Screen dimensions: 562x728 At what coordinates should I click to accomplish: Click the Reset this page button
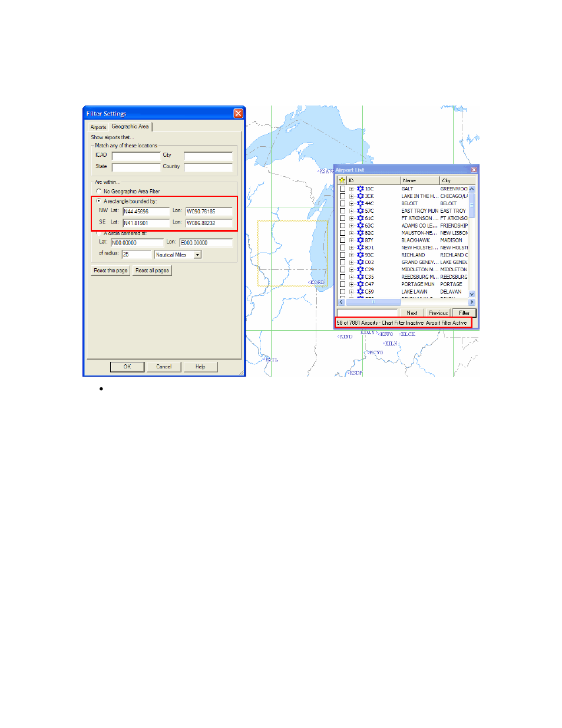(111, 271)
